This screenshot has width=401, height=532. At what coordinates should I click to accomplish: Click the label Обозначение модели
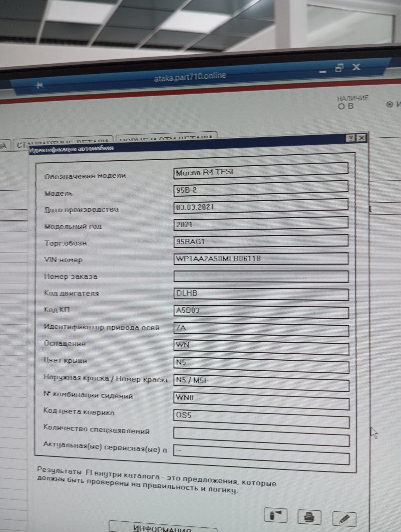point(85,176)
